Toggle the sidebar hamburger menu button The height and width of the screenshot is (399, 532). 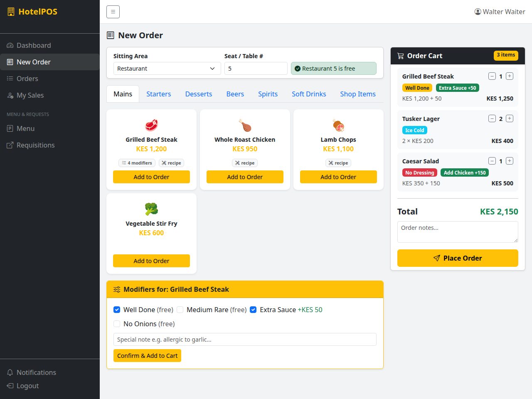pyautogui.click(x=113, y=12)
